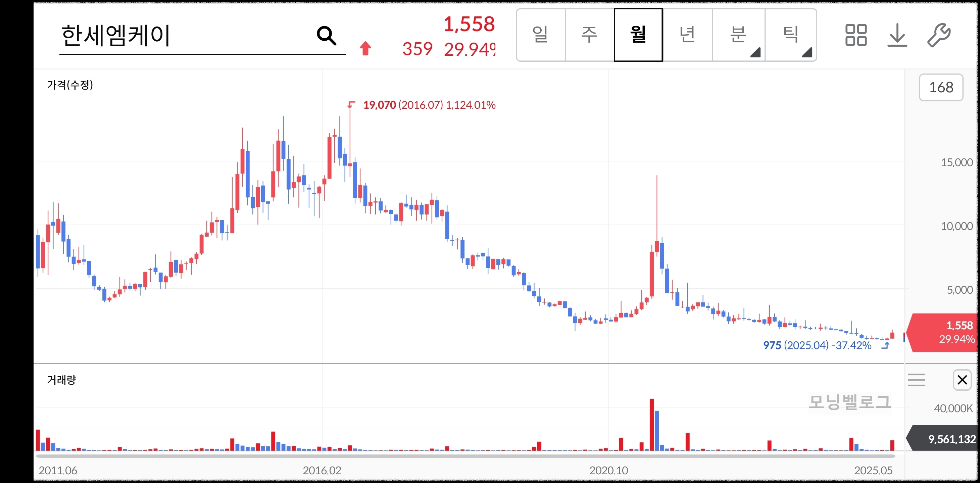980x483 pixels.
Task: Expand the 분 minute interval dropdown
Action: [738, 35]
